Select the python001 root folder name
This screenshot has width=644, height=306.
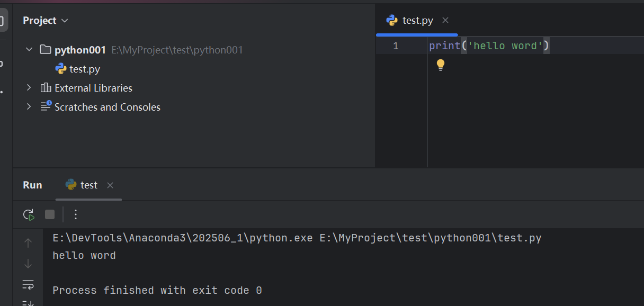click(80, 50)
